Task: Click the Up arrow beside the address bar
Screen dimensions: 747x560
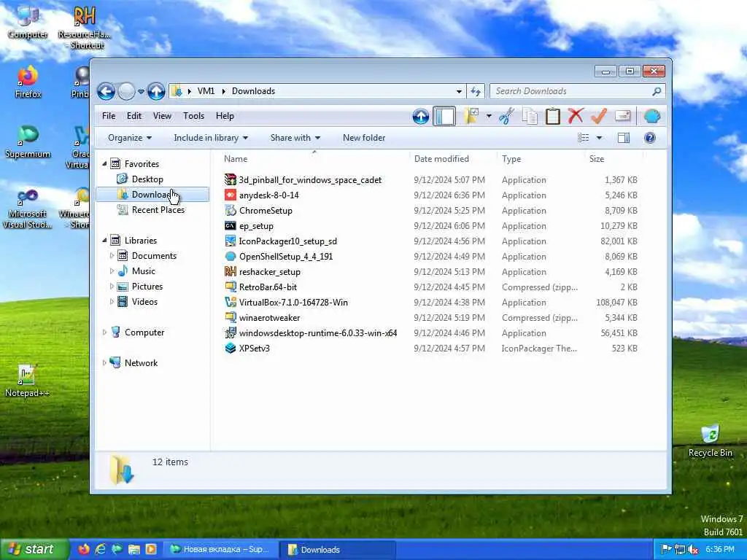Action: click(156, 91)
